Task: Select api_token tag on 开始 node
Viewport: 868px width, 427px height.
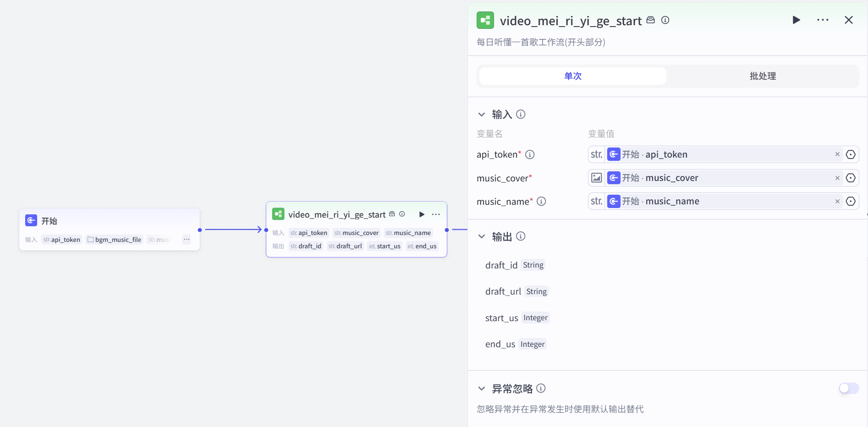Action: [62, 240]
